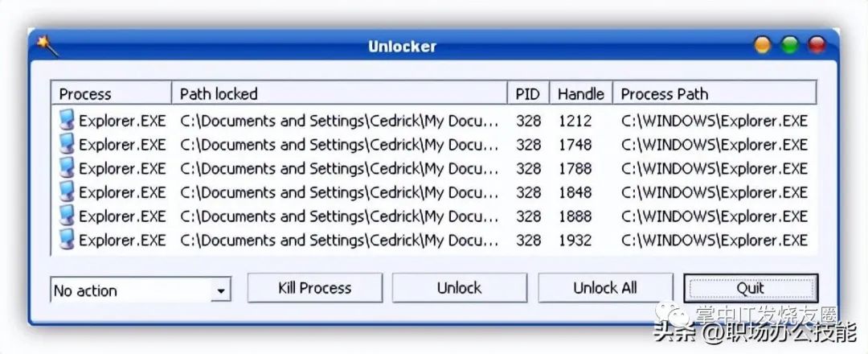Select Explorer.EXE icon for handle 1788

coord(67,168)
